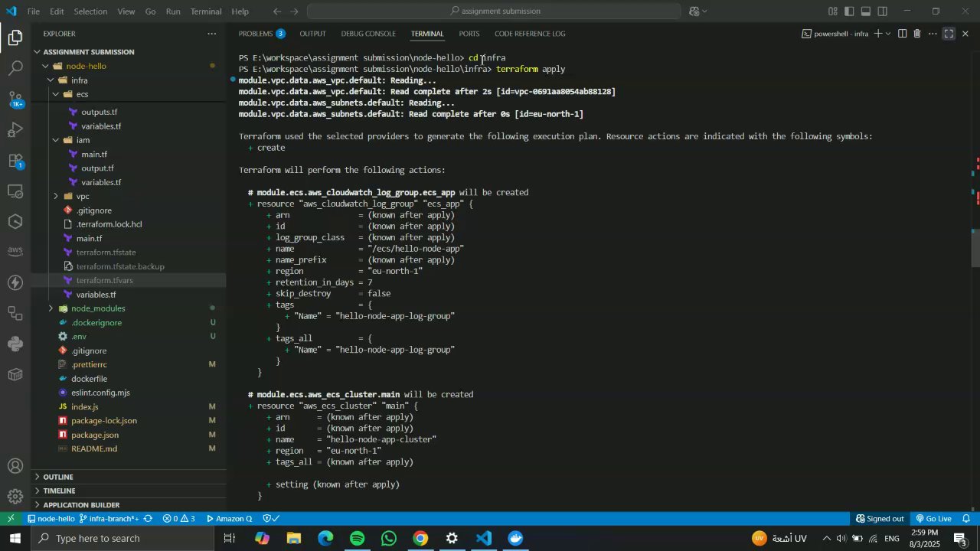
Task: Open the Remote Explorer monitor icon
Action: (15, 191)
